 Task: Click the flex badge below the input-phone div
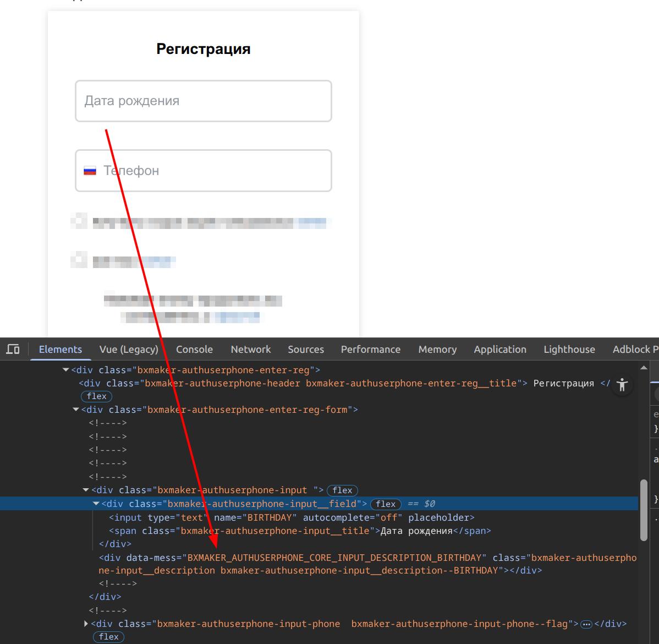tap(108, 637)
